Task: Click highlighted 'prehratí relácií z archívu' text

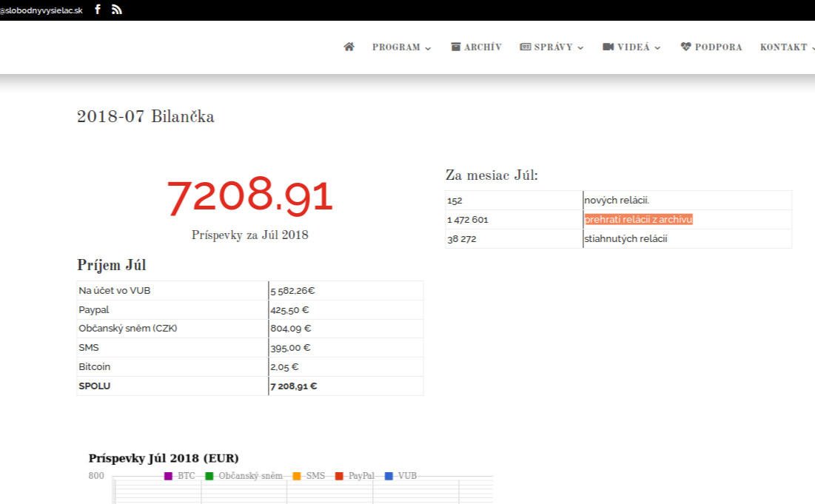Action: [x=638, y=220]
